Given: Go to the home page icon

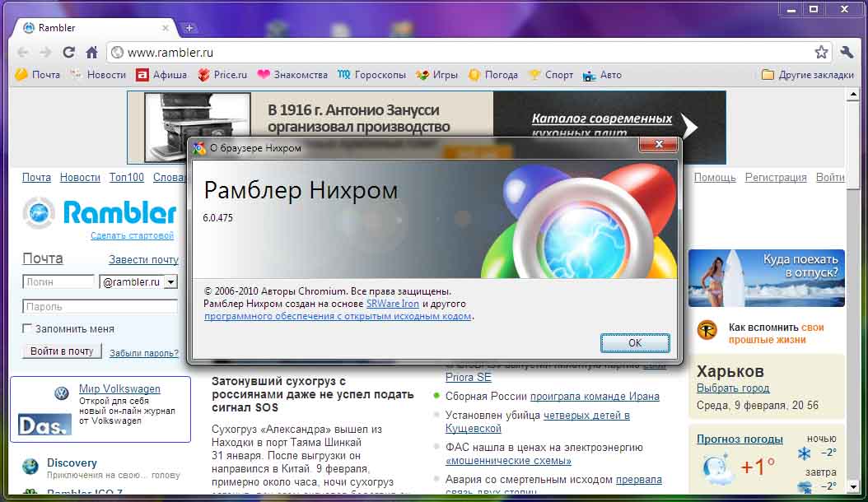Looking at the screenshot, I should pyautogui.click(x=92, y=53).
